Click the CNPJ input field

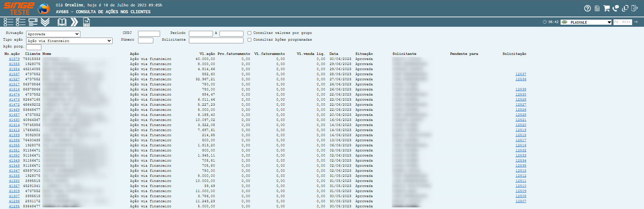tap(149, 34)
